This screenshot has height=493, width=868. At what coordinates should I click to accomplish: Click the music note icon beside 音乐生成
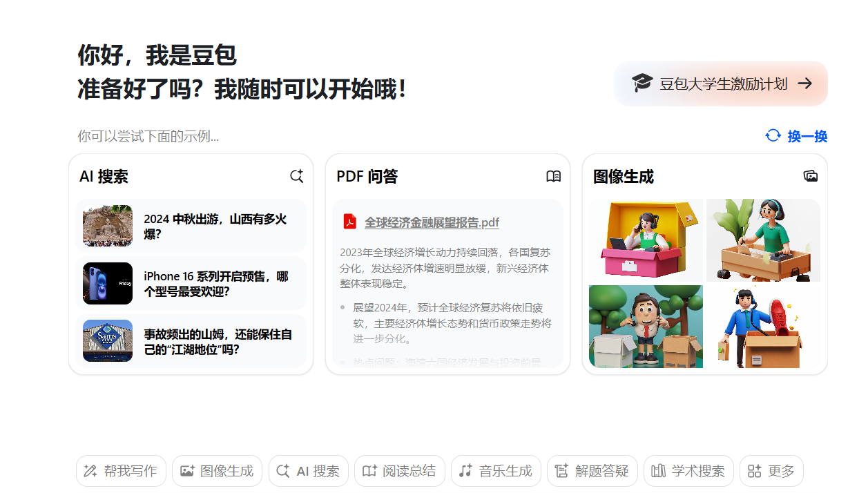[x=465, y=471]
